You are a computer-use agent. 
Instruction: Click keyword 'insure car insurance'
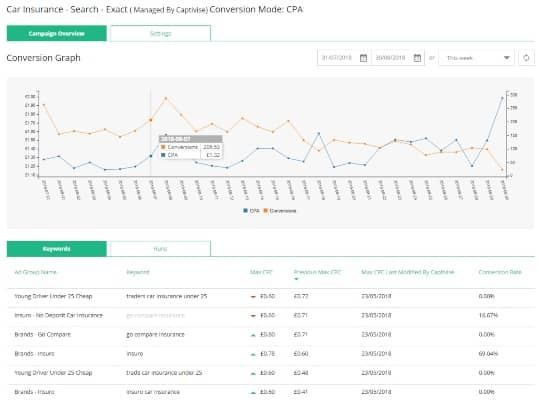(153, 392)
